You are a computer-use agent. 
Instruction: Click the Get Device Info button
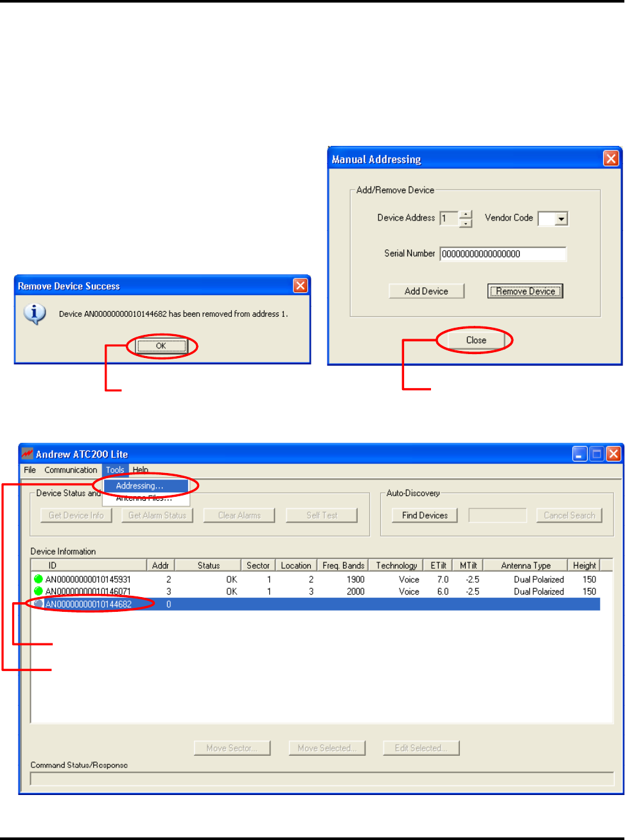click(76, 515)
